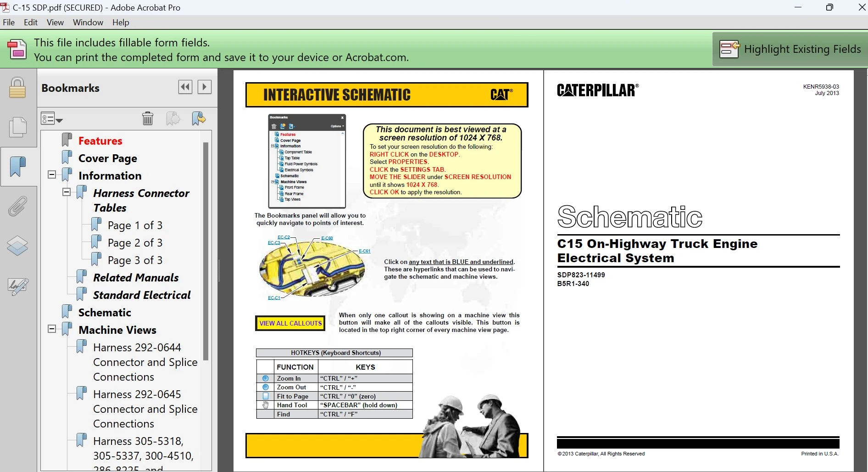This screenshot has width=868, height=472.
Task: Select the Cover Page bookmark
Action: 108,158
